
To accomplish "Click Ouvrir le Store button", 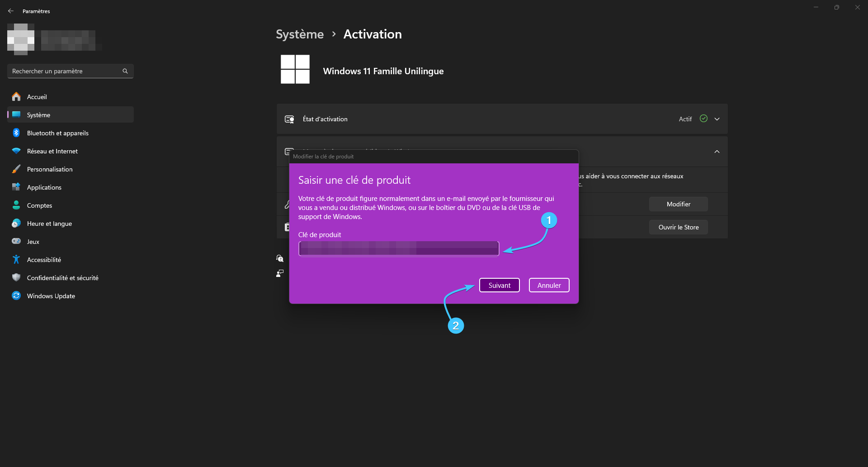I will click(679, 227).
